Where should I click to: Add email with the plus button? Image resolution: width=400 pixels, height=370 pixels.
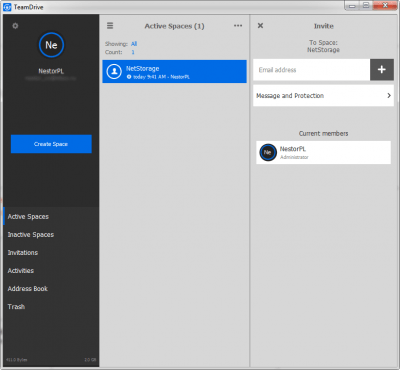click(382, 69)
